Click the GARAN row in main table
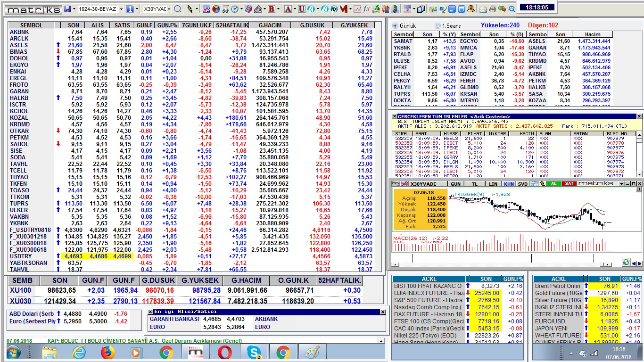Viewport: 644px width, 362px height. (192, 91)
